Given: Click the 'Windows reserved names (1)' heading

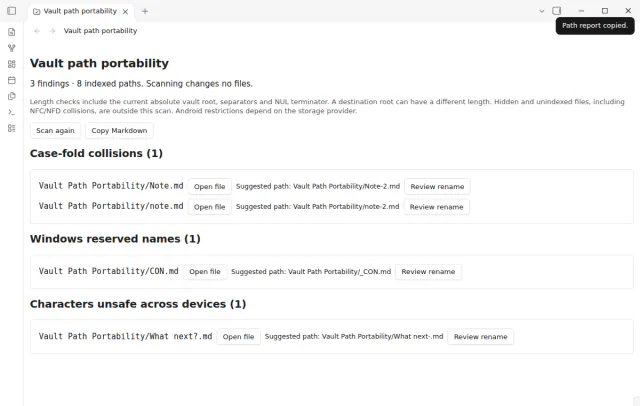Looking at the screenshot, I should click(115, 239).
